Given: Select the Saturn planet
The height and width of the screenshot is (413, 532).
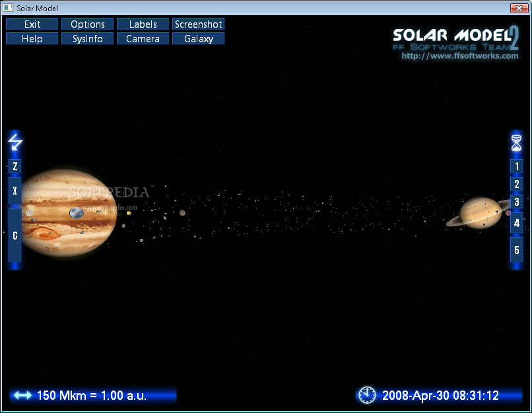Looking at the screenshot, I should point(480,213).
